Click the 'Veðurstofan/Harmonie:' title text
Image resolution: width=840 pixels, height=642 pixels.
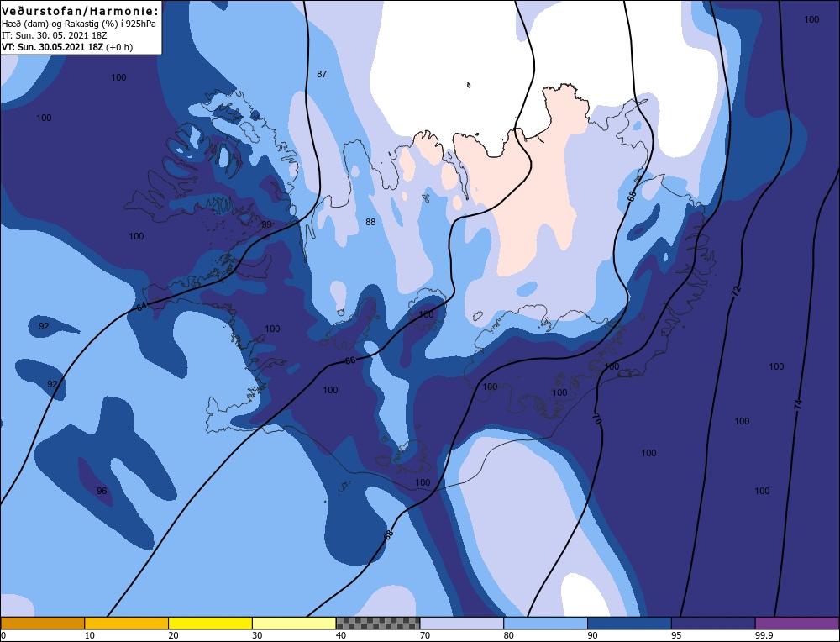point(81,11)
